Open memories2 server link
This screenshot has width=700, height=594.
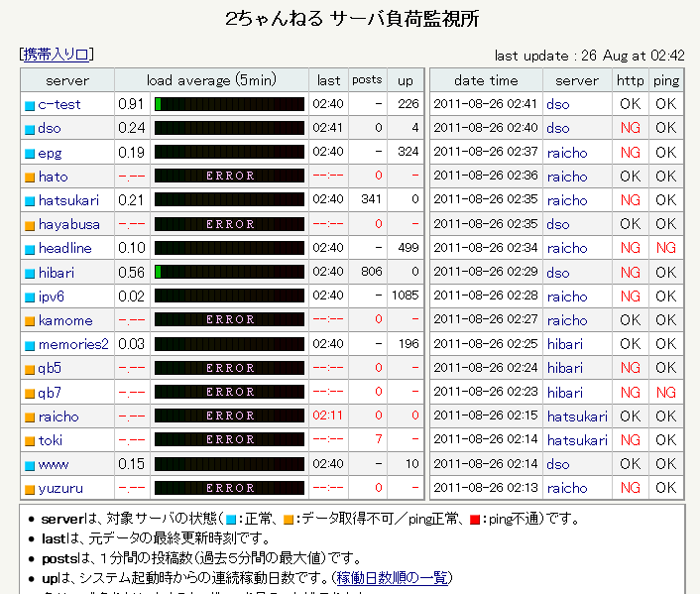(x=73, y=344)
